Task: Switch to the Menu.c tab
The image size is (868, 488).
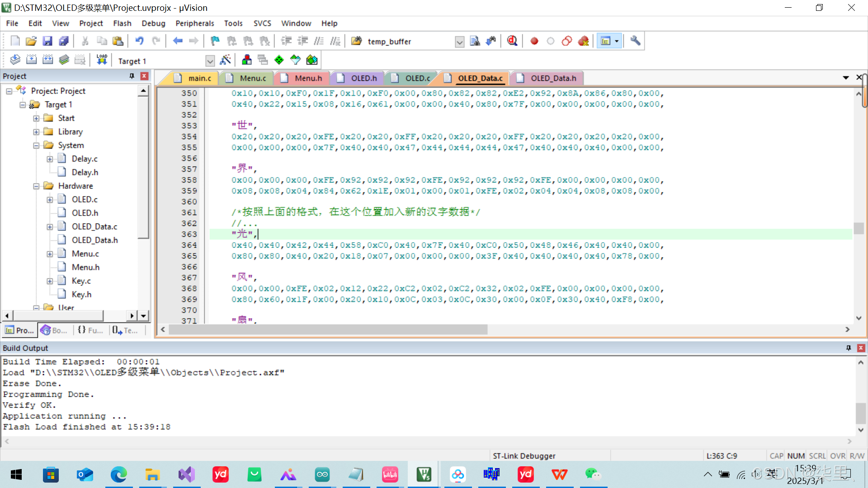Action: 252,78
